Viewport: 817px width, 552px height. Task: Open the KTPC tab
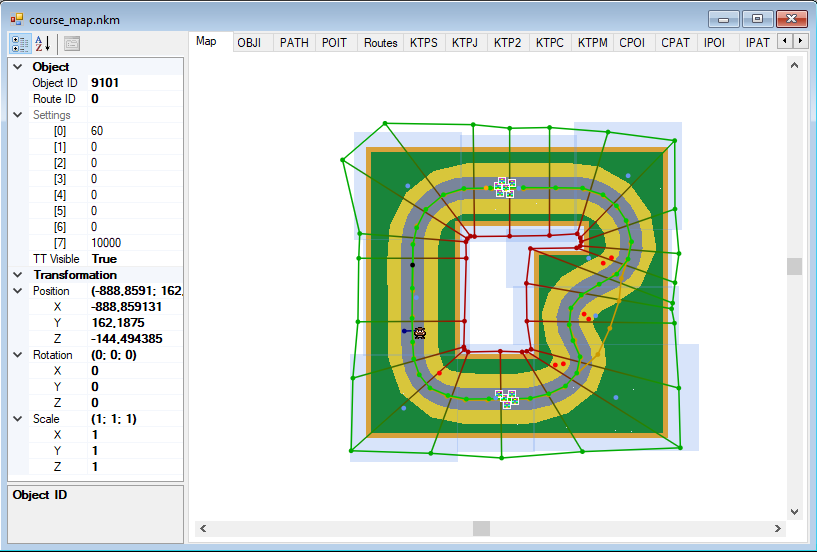(550, 43)
